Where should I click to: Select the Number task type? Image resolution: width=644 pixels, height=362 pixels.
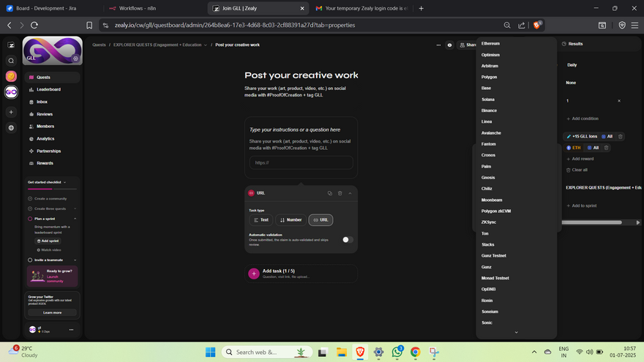291,219
